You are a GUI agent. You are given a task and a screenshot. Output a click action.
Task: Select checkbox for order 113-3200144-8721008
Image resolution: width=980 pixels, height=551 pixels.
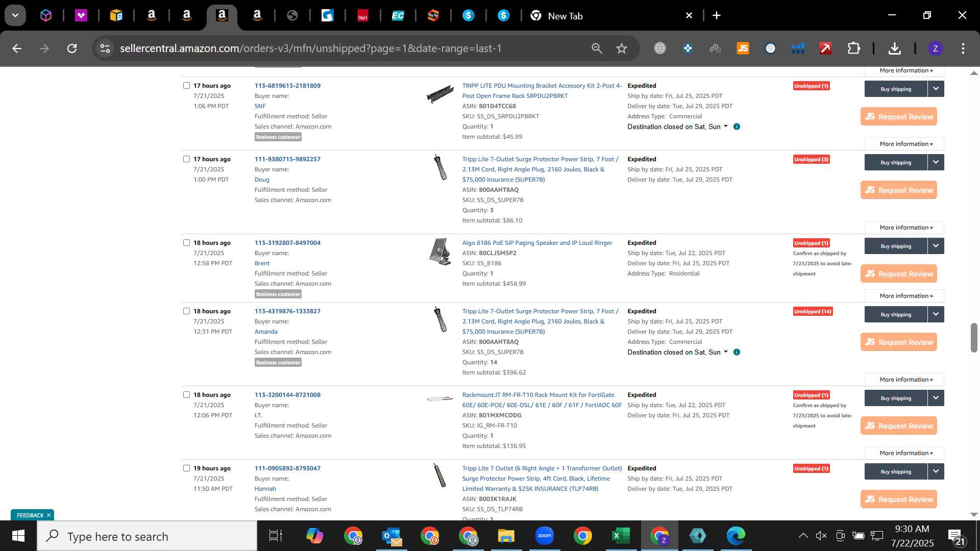point(186,394)
